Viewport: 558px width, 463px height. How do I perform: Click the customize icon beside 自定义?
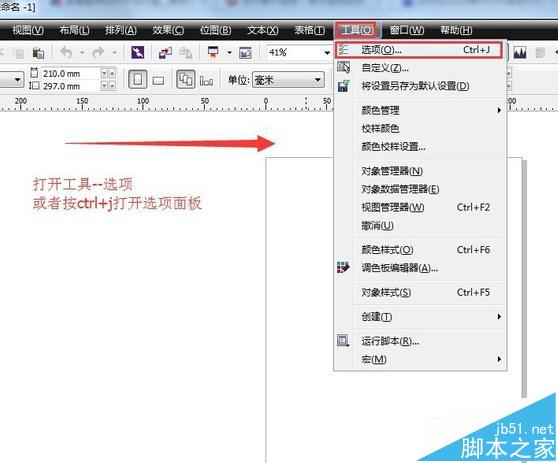coord(343,67)
